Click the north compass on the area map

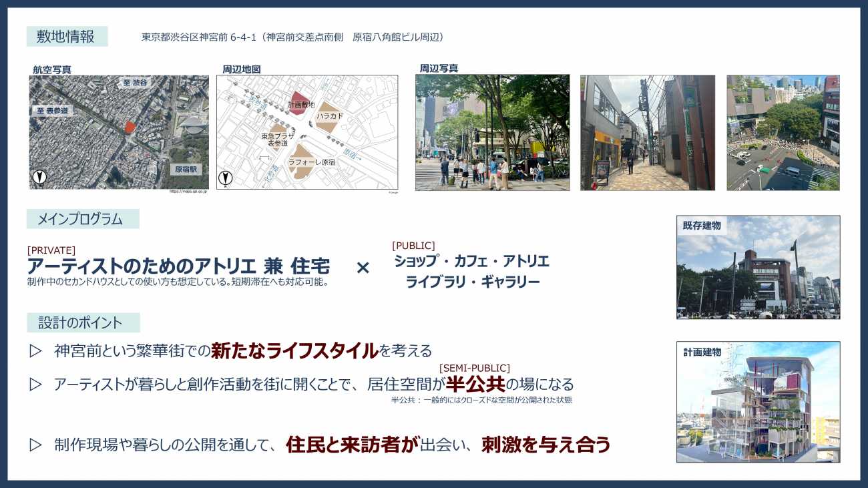[x=226, y=178]
